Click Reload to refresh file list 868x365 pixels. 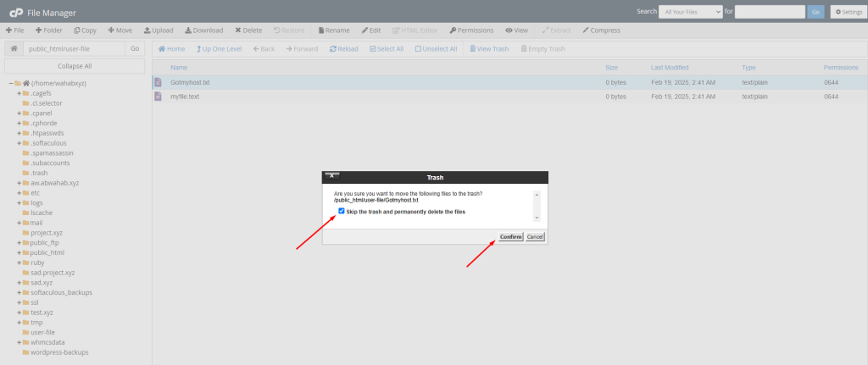pos(343,49)
